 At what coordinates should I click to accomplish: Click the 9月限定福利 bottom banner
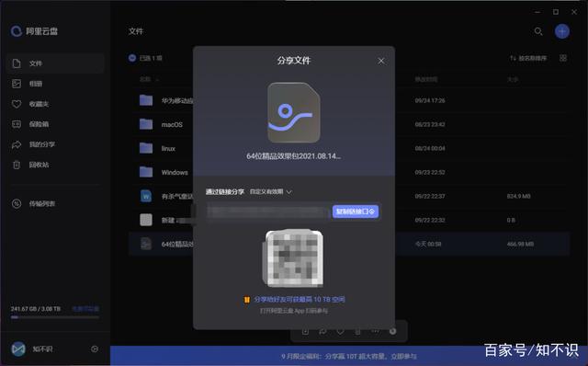click(349, 356)
